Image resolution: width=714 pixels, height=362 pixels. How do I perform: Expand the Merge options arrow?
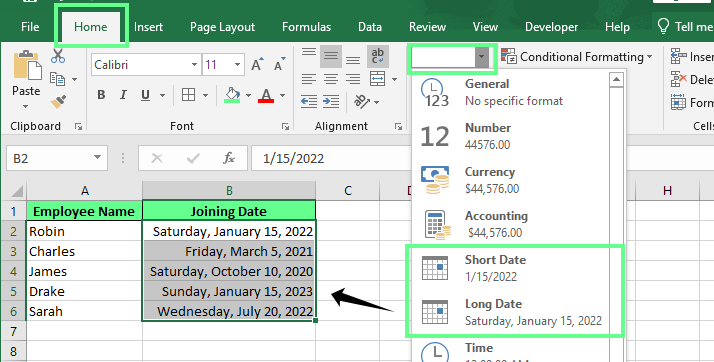point(394,79)
